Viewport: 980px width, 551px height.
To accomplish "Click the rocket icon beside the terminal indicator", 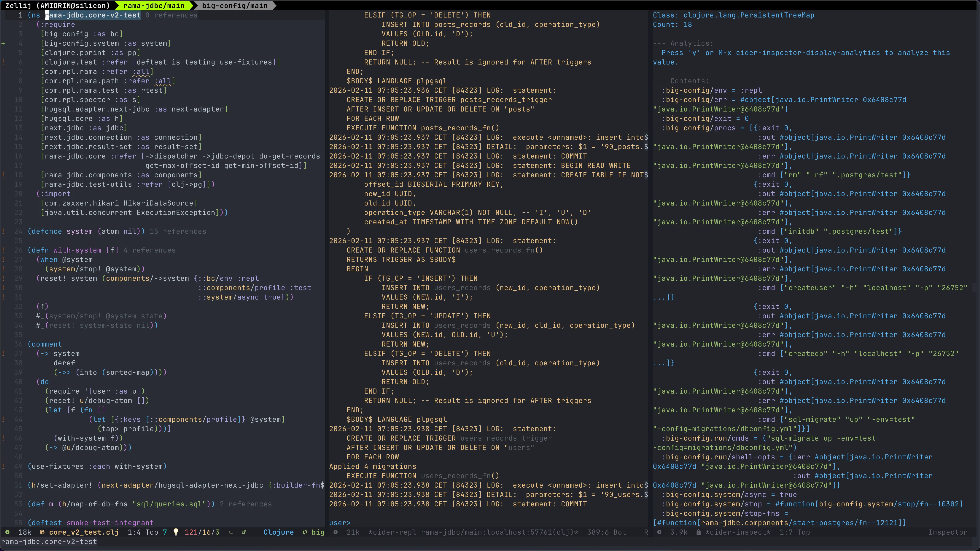I will tap(243, 532).
